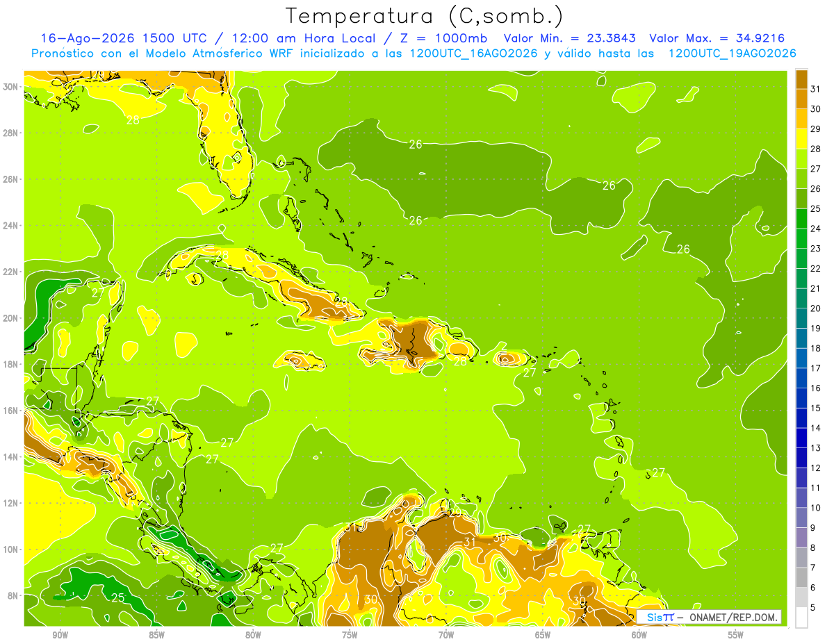The image size is (834, 644).
Task: Click the "90W" longitude axis label
Action: click(x=60, y=635)
